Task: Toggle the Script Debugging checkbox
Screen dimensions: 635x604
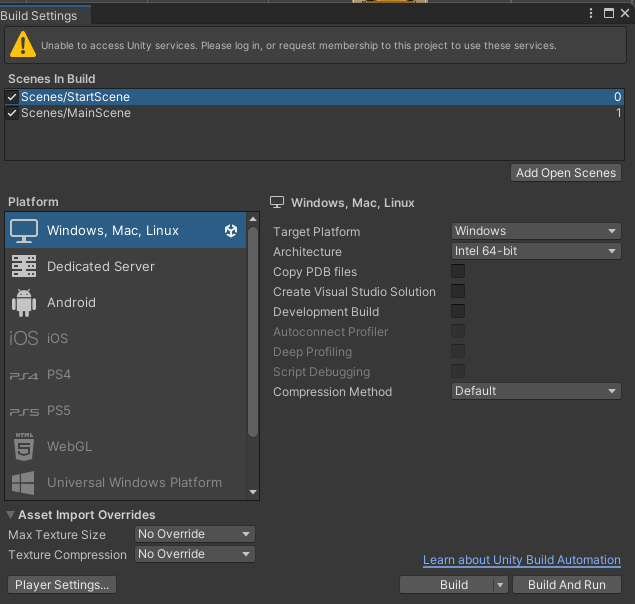Action: tap(458, 371)
